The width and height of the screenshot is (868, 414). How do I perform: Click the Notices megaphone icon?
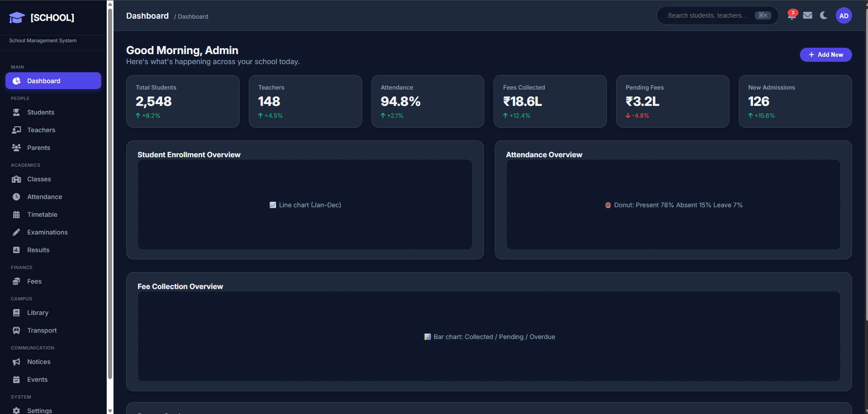pyautogui.click(x=16, y=362)
